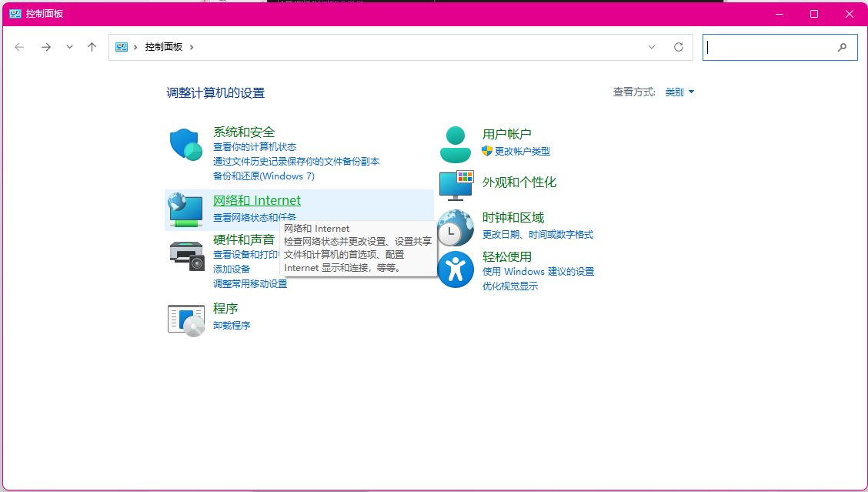
Task: Maximize the 控制面板 window
Action: coord(814,14)
